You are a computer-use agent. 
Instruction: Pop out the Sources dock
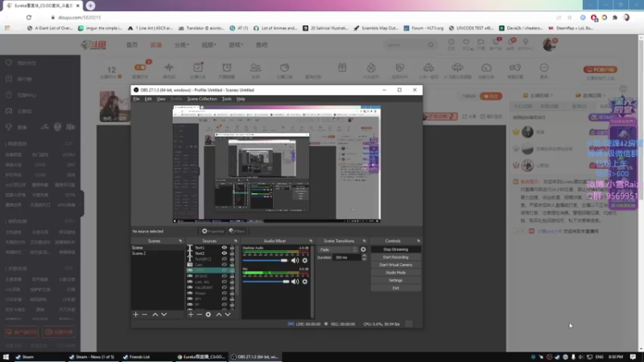click(236, 241)
